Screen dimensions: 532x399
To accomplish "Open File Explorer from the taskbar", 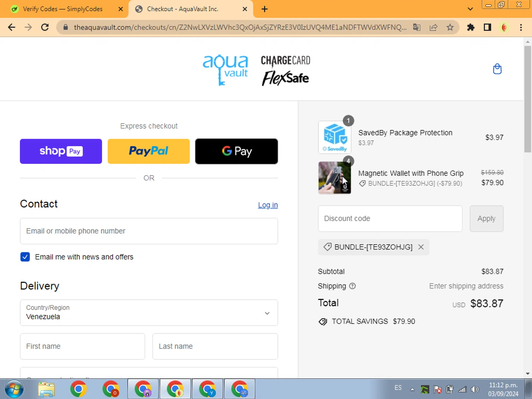I will (x=46, y=389).
